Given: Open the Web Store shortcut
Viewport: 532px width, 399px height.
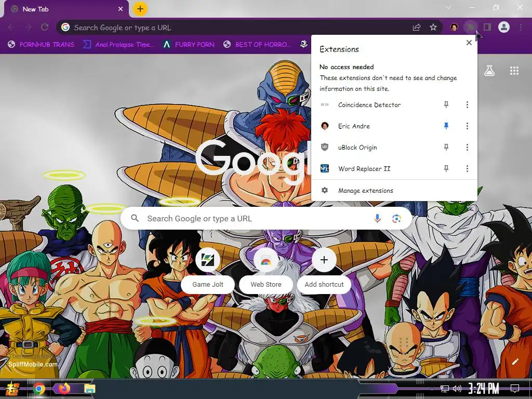Looking at the screenshot, I should 265,270.
